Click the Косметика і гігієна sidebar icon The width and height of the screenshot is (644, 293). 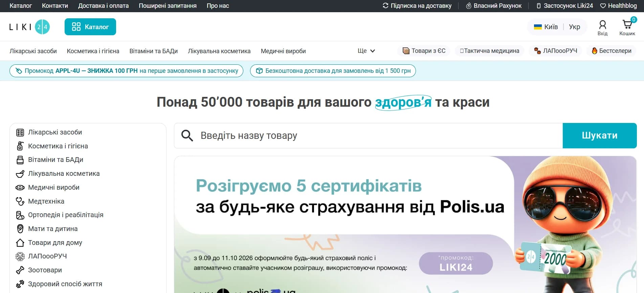point(20,146)
